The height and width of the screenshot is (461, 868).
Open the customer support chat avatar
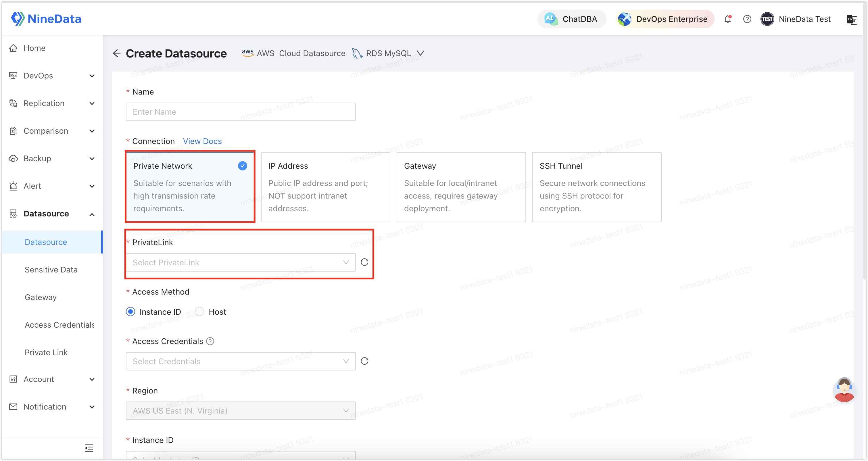click(x=844, y=389)
